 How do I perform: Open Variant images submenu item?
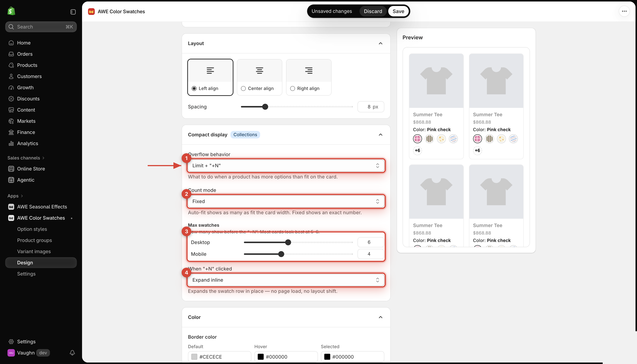pos(34,251)
